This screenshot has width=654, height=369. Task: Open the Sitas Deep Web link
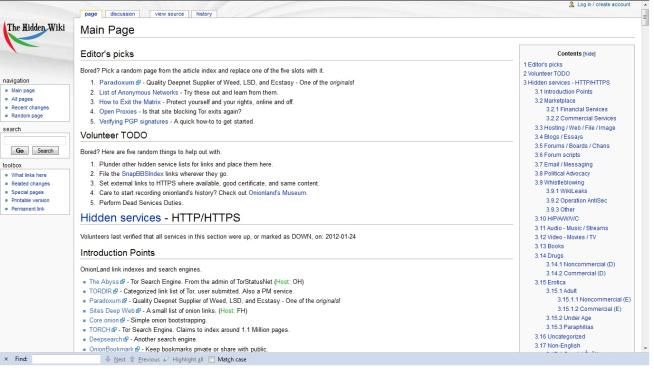coord(112,311)
